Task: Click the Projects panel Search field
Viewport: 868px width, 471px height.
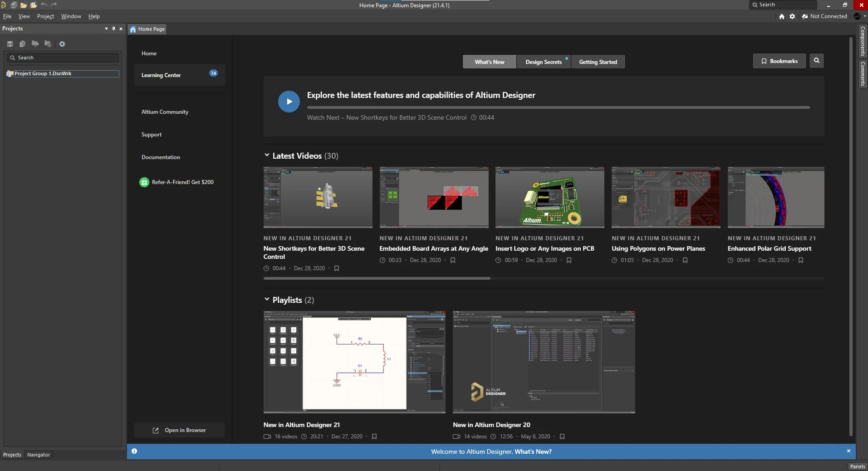Action: click(x=63, y=58)
